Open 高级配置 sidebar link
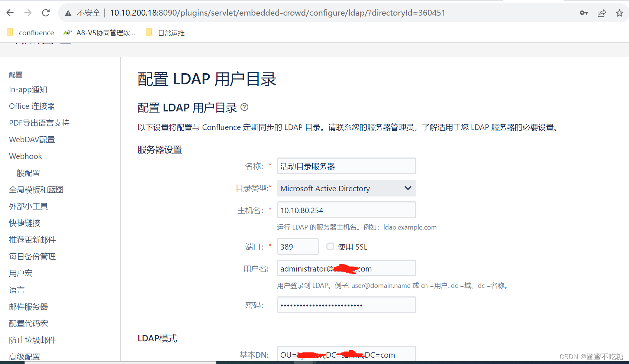Screen dimensions: 629x364 pyautogui.click(x=25, y=357)
